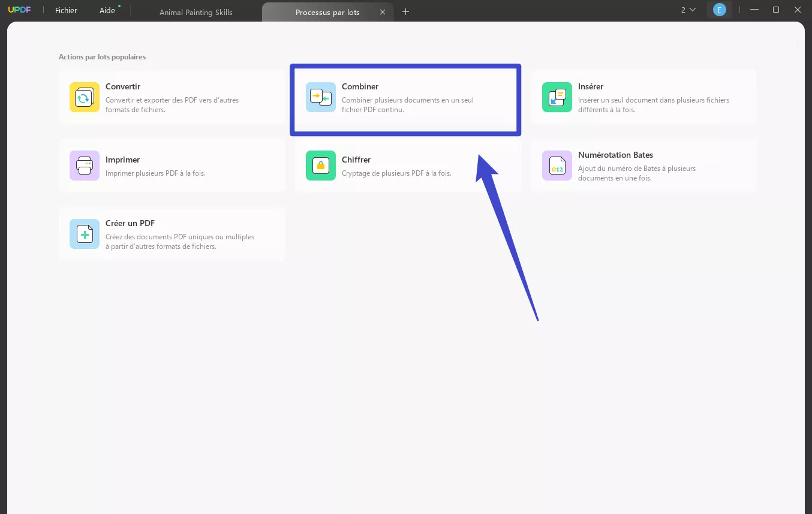812x514 pixels.
Task: Close the UPDF window
Action: click(797, 10)
